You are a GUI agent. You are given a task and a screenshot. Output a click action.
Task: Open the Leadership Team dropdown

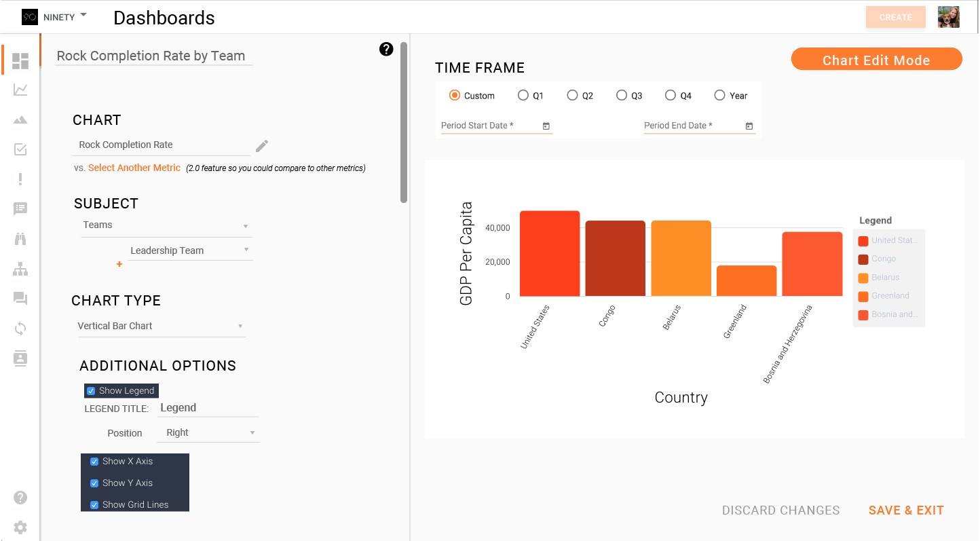click(x=190, y=250)
